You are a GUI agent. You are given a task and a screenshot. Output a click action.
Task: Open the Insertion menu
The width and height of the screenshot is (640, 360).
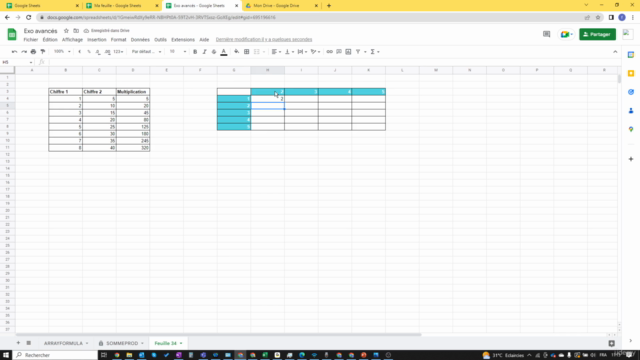point(97,40)
